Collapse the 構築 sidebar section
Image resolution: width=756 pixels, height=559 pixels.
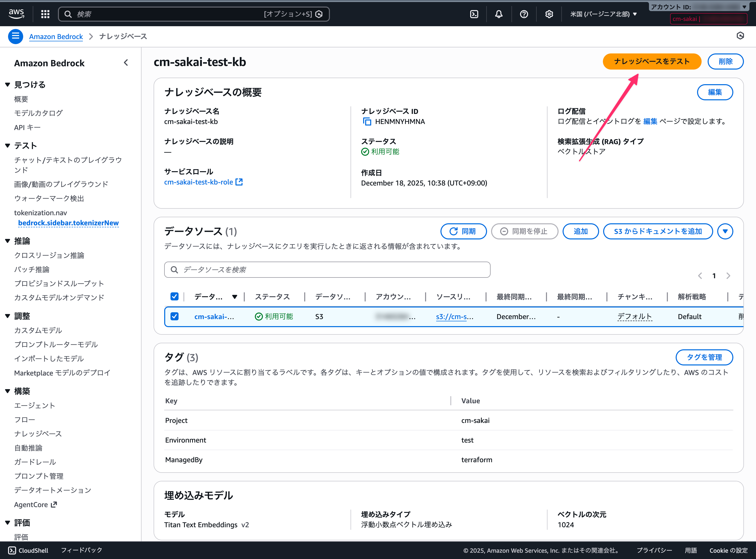(x=8, y=391)
